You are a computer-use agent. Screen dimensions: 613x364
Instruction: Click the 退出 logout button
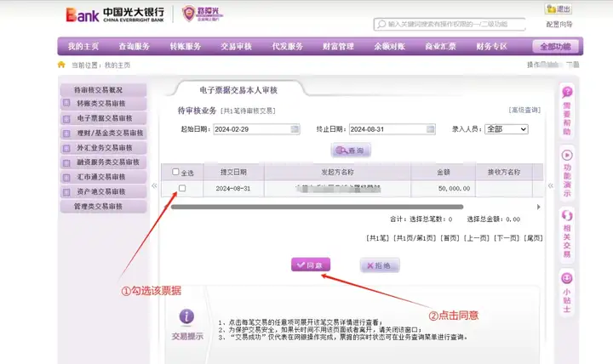[x=559, y=9]
